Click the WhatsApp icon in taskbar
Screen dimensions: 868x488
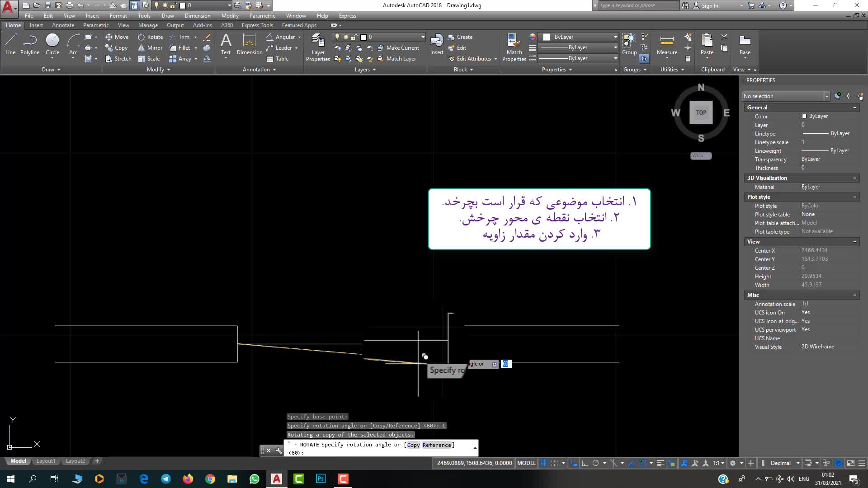(255, 479)
